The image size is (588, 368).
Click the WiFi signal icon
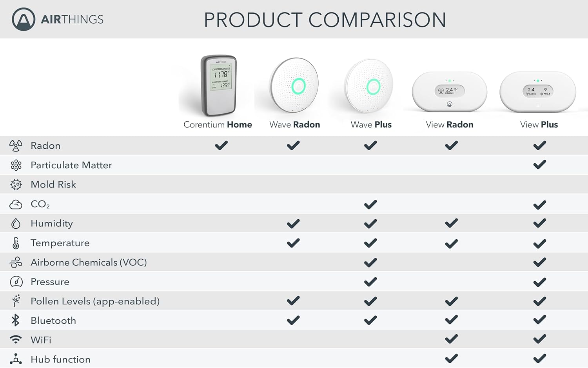pos(16,340)
